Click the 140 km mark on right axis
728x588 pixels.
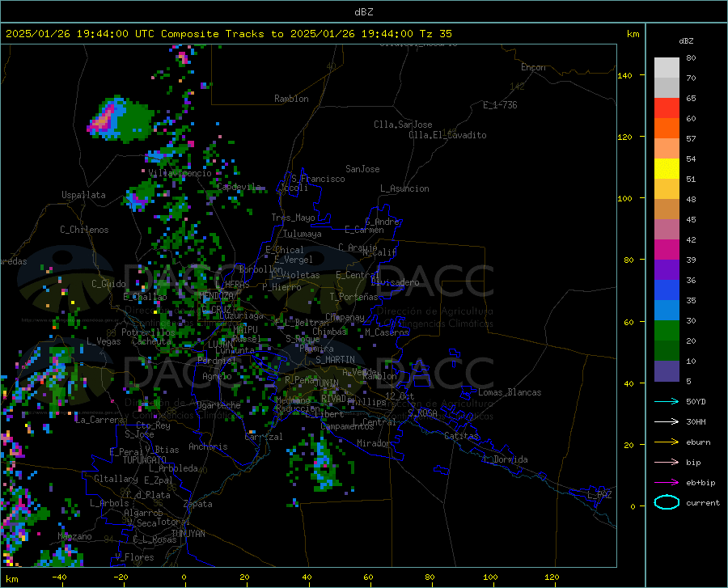[625, 76]
